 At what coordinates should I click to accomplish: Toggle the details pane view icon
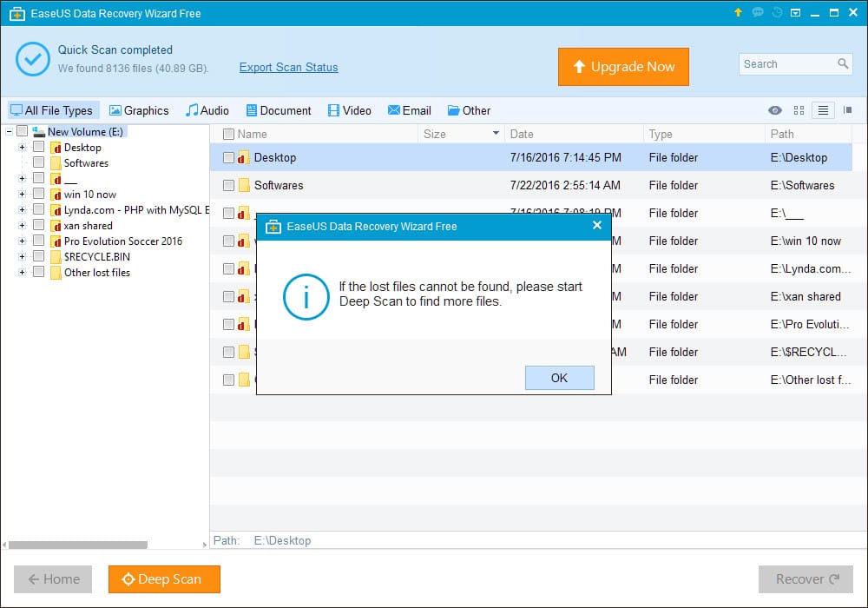coord(847,110)
